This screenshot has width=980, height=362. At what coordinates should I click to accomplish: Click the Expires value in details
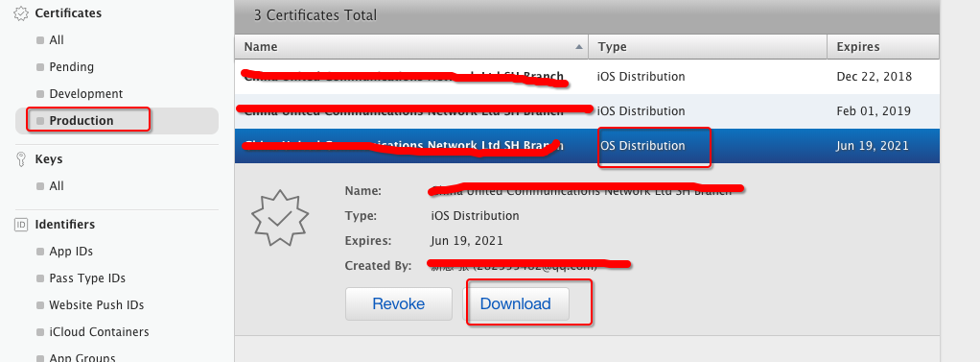[x=467, y=241]
